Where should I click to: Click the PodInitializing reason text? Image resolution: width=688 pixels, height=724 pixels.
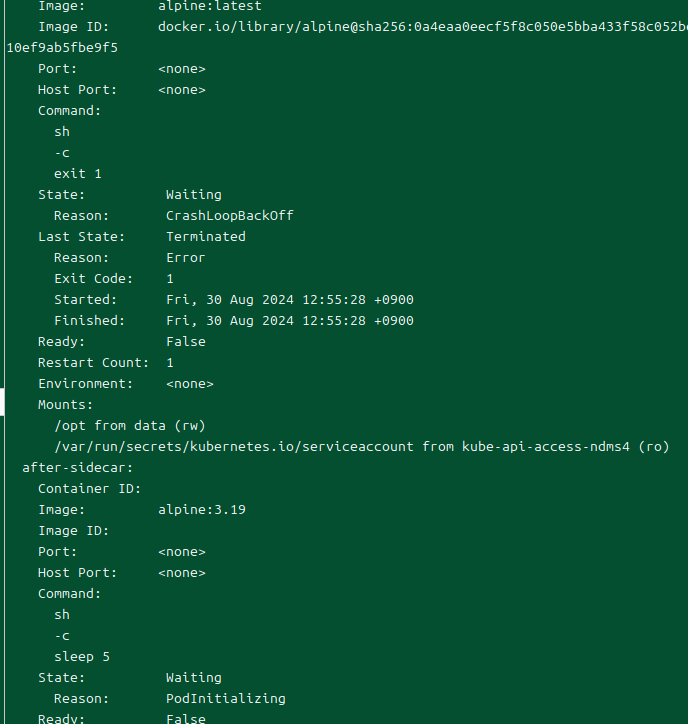click(x=225, y=699)
